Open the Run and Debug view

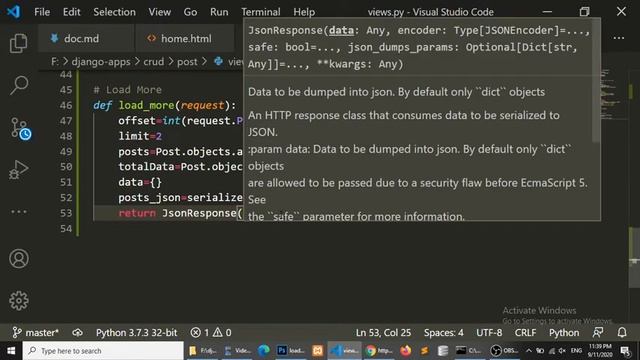18,169
